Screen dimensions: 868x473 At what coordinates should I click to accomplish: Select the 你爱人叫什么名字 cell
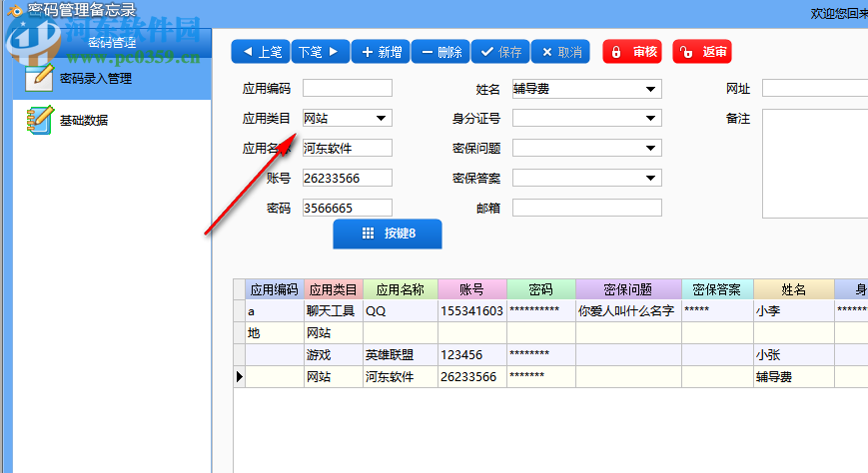pyautogui.click(x=628, y=311)
